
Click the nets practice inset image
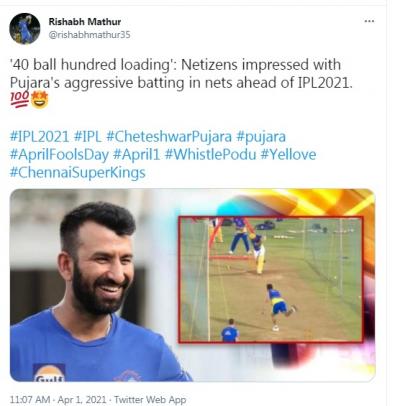pos(271,279)
